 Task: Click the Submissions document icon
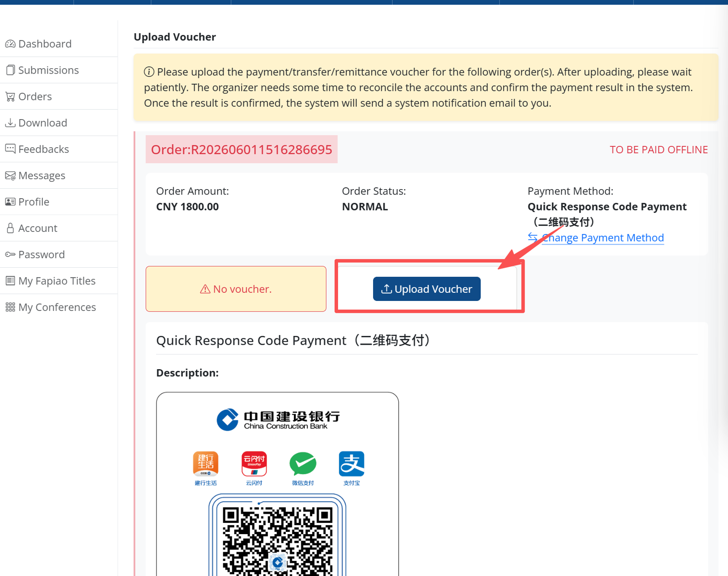[10, 70]
